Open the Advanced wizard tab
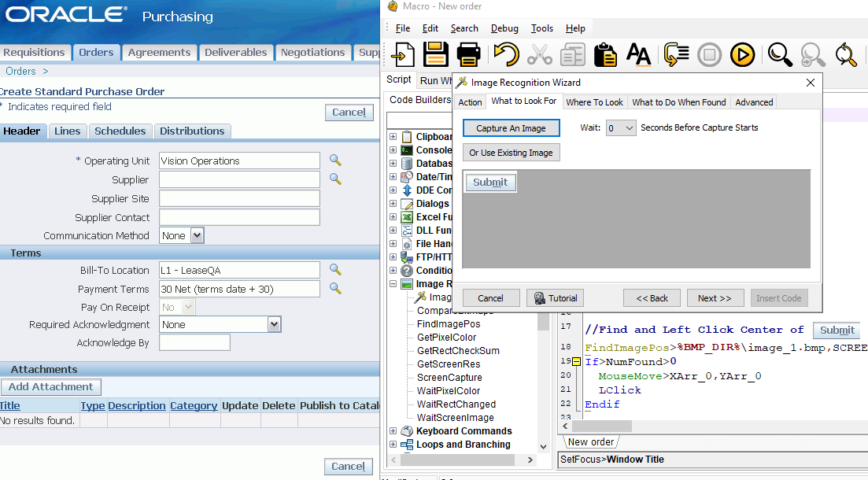This screenshot has width=868, height=480. pyautogui.click(x=754, y=102)
